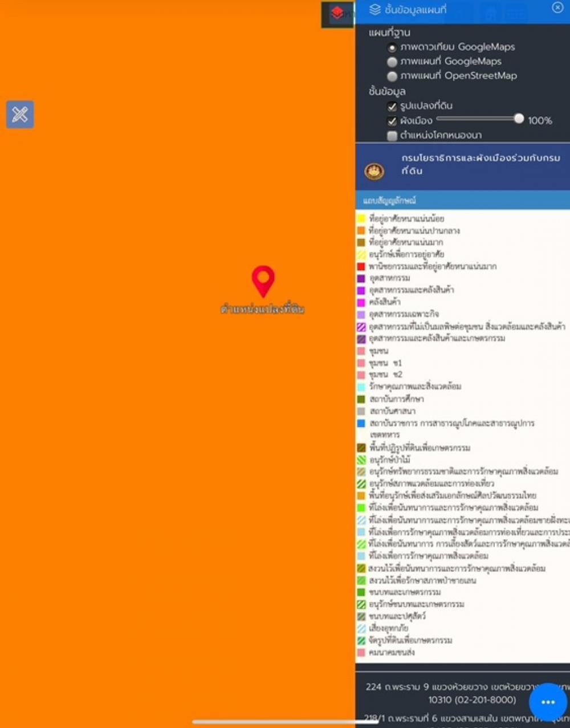Click พื้นที่ปฏิรูปที่ดินเพื่อเกษตรกรรม legend text
The width and height of the screenshot is (570, 728).
420,448
